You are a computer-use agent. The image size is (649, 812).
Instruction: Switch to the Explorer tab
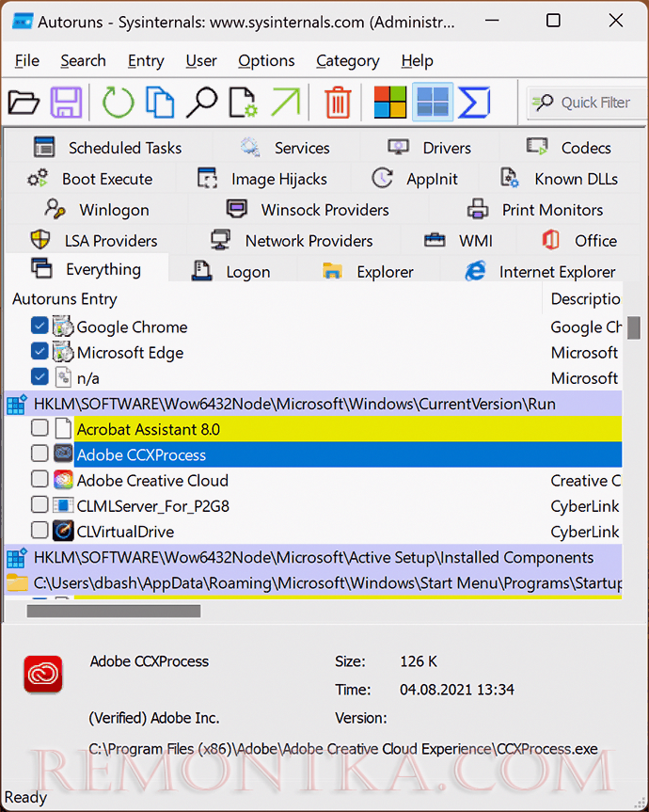[x=368, y=271]
